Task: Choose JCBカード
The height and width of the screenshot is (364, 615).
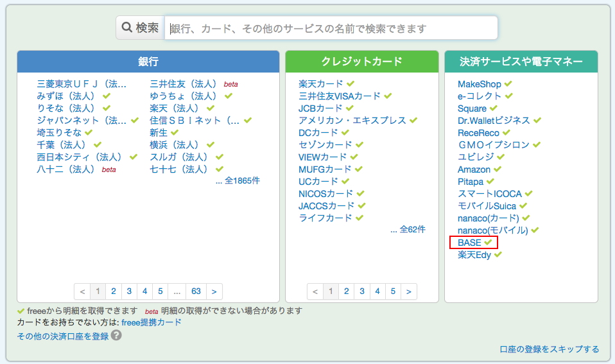Action: (320, 108)
